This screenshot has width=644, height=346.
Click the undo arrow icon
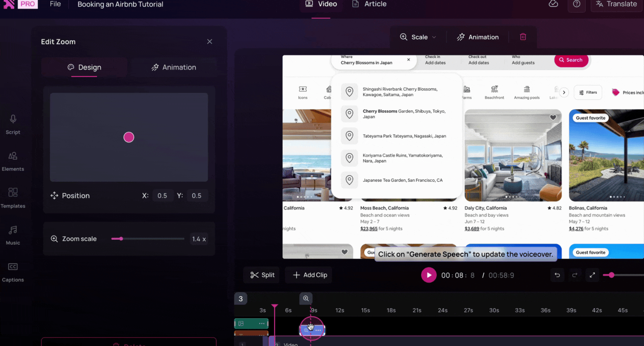[557, 275]
